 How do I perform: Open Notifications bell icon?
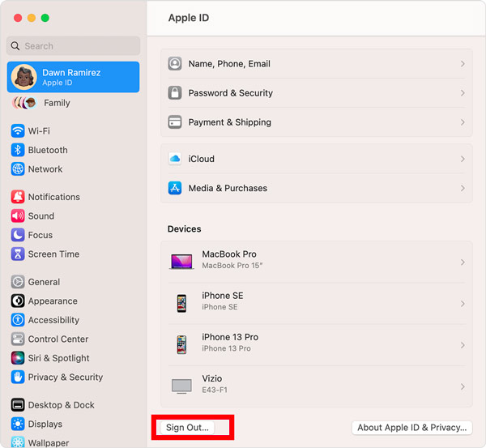(x=18, y=197)
